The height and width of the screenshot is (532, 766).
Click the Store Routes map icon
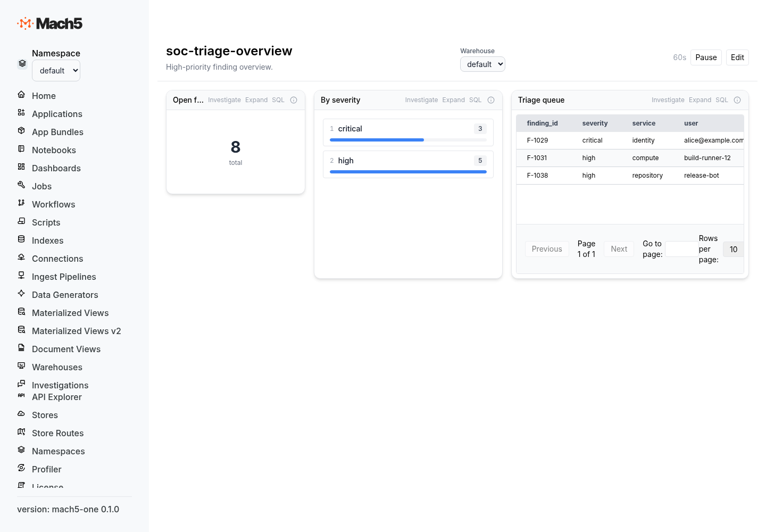click(21, 432)
